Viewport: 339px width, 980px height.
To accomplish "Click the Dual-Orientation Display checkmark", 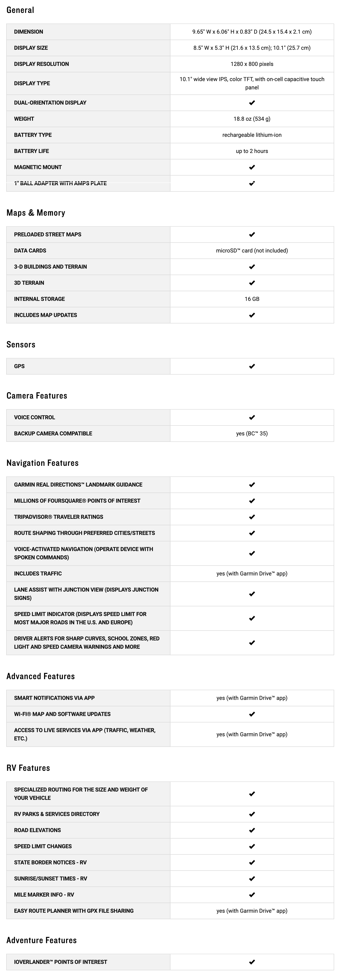I will click(252, 103).
